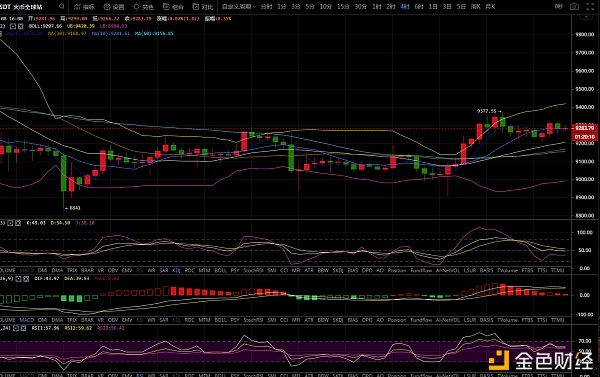This screenshot has height=377, width=600.
Task: Click the BOLL:9207.66 value readout
Action: coord(46,26)
